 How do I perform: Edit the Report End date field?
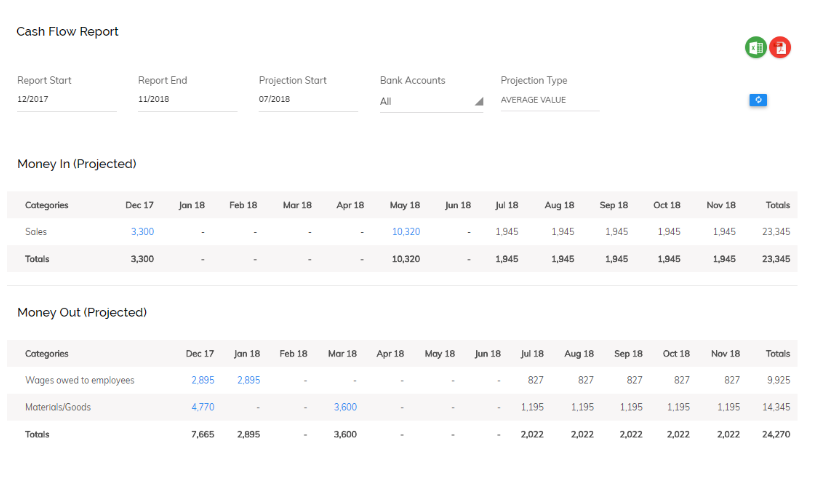click(187, 99)
